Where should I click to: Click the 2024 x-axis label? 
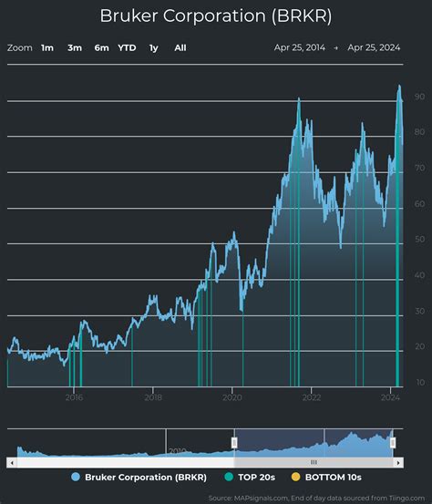point(390,397)
